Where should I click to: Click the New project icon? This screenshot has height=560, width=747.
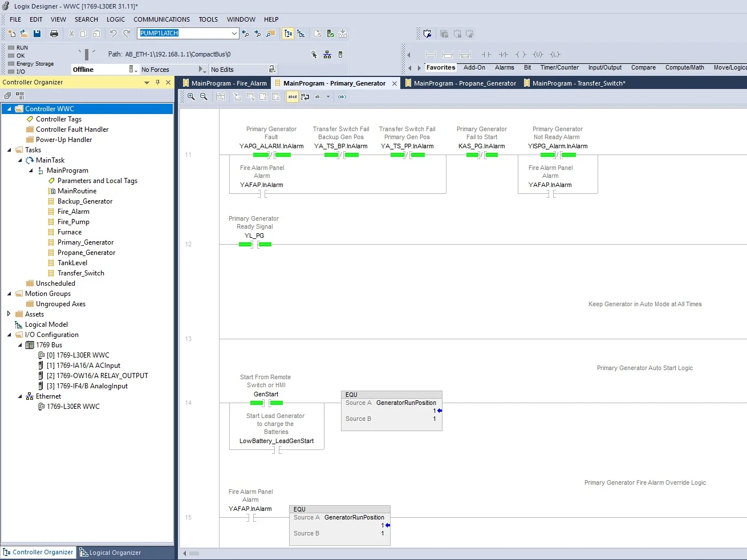click(x=11, y=34)
